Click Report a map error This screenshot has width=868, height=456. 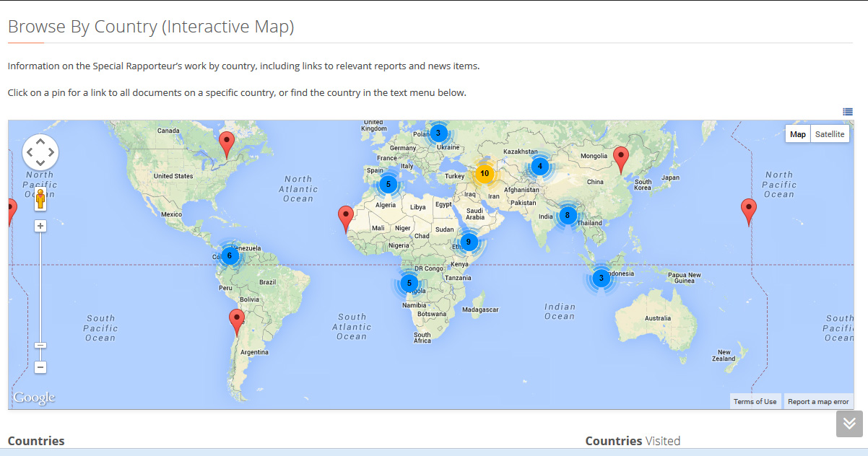pos(818,402)
